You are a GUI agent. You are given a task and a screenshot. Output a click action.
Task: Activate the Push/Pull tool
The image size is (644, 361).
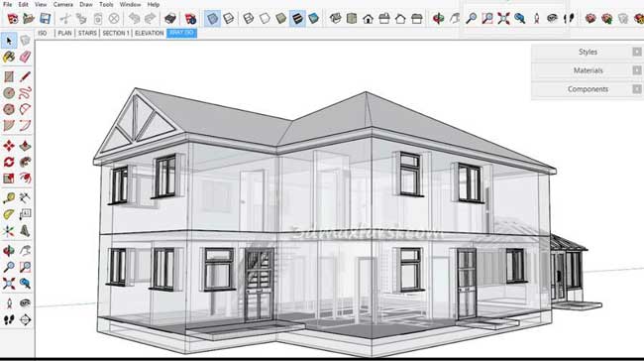coord(25,146)
